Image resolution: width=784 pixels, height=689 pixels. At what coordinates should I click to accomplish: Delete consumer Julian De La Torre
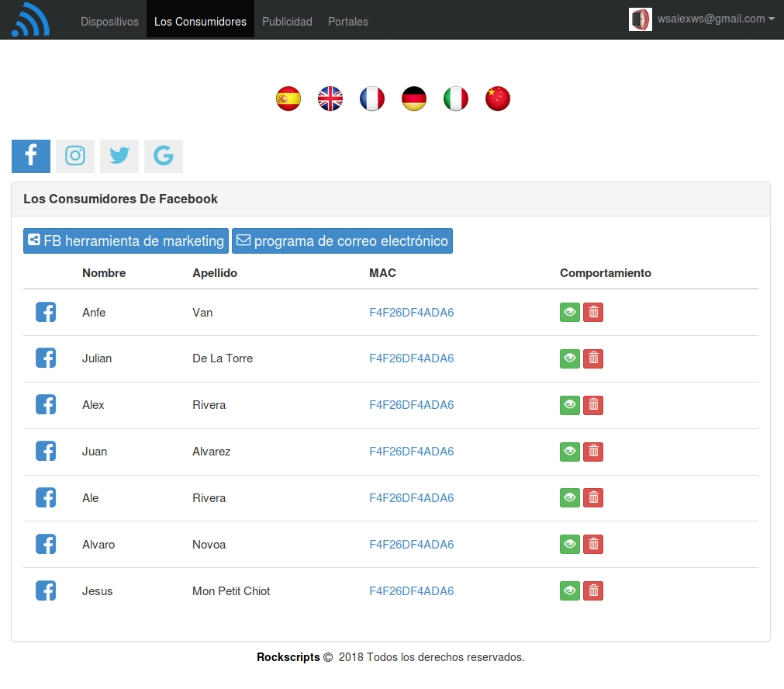(x=593, y=358)
